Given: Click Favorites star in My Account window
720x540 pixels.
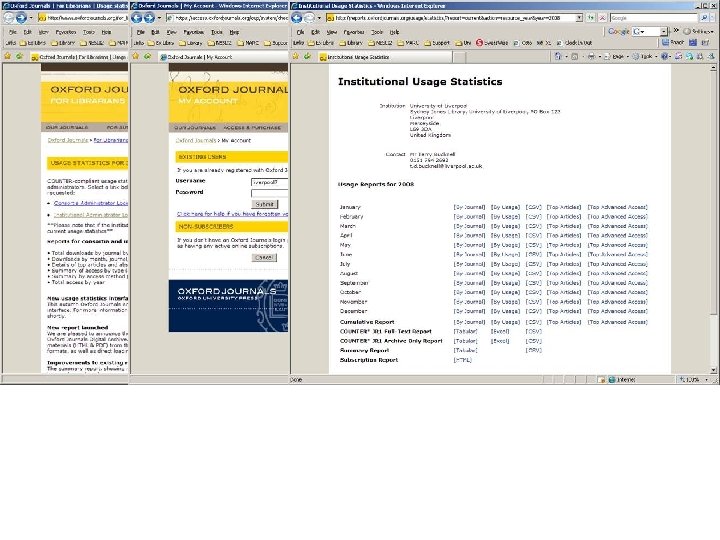Looking at the screenshot, I should click(135, 56).
